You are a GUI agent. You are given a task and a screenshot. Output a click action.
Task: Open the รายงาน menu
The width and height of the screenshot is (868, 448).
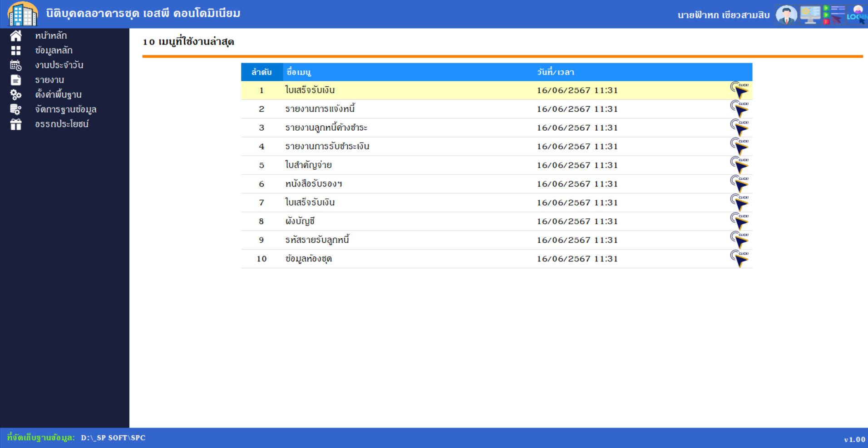49,80
